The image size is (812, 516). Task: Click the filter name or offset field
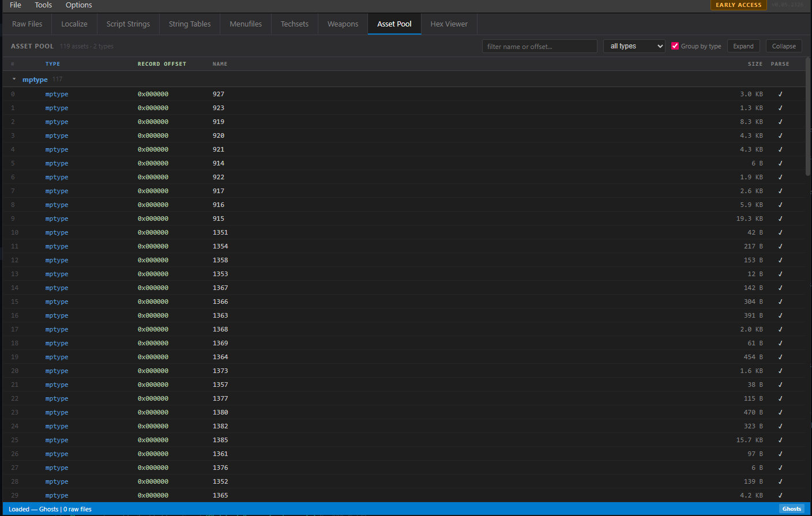[x=540, y=46]
